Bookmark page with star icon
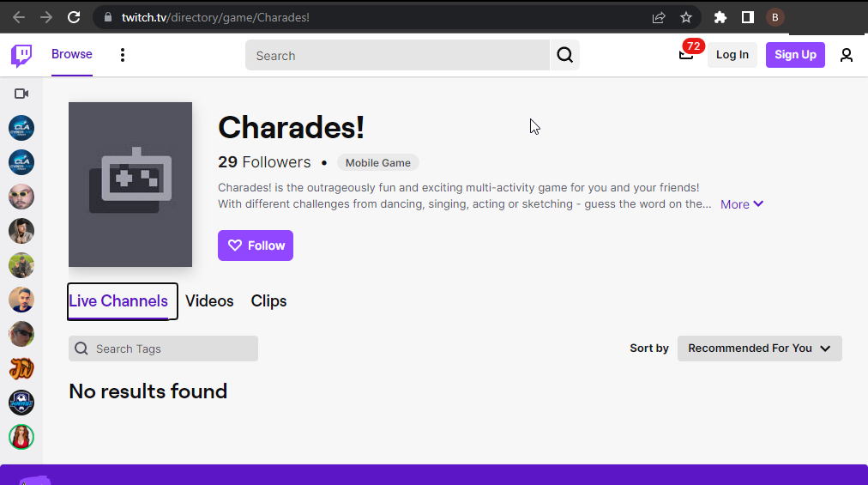The height and width of the screenshot is (485, 868). point(686,18)
